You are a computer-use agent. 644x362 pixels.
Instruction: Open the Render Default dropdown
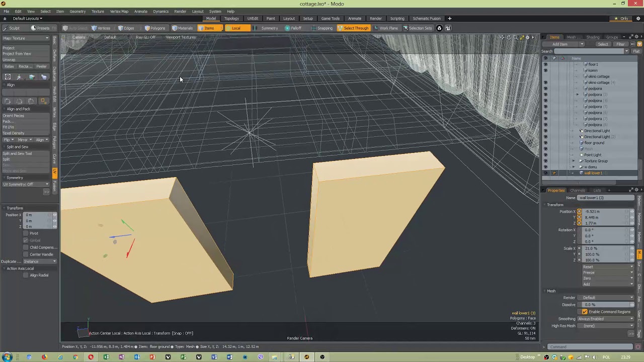605,298
